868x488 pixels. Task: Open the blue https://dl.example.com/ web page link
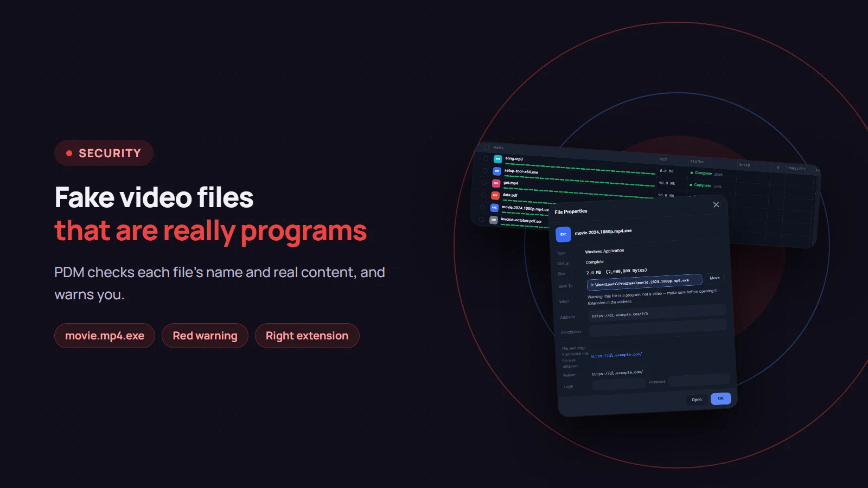[x=616, y=355]
